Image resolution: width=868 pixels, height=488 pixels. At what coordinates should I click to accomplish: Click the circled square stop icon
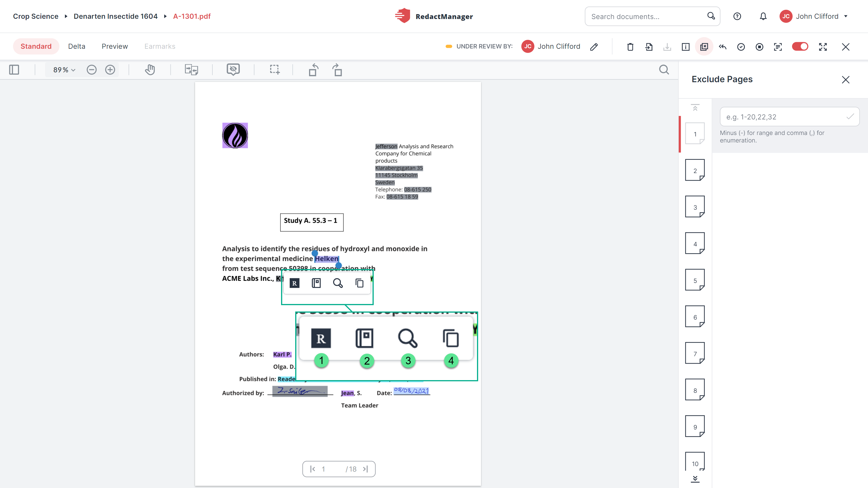tap(759, 47)
